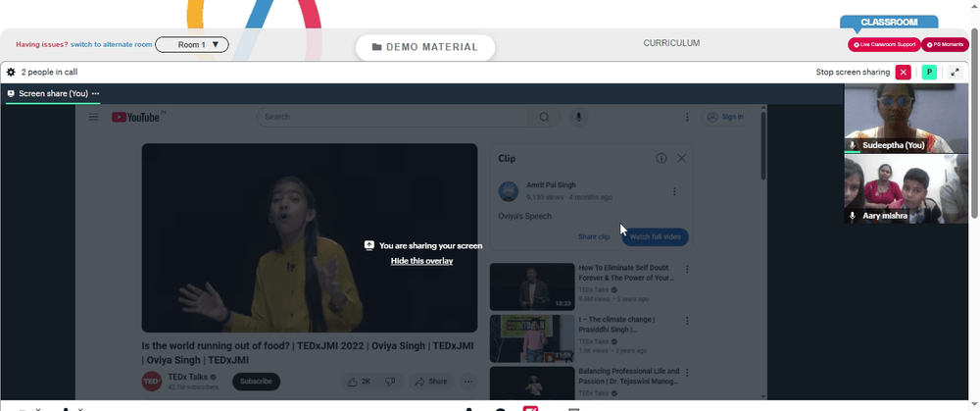Screen dimensions: 980x411
Task: Click Watch full video button
Action: pyautogui.click(x=655, y=237)
